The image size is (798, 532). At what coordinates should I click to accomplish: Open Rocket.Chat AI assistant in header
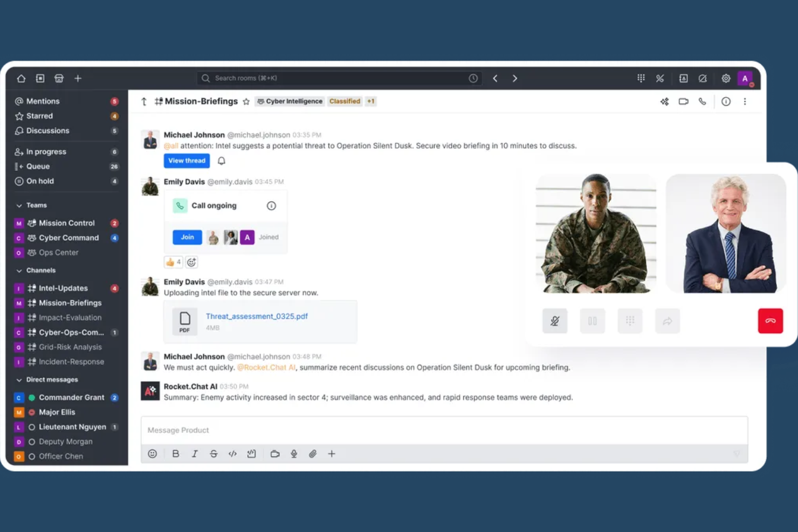665,101
